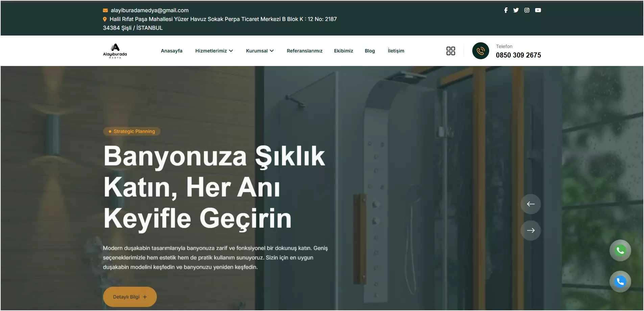644x311 pixels.
Task: Click the 0850 309 2675 phone number
Action: 518,55
